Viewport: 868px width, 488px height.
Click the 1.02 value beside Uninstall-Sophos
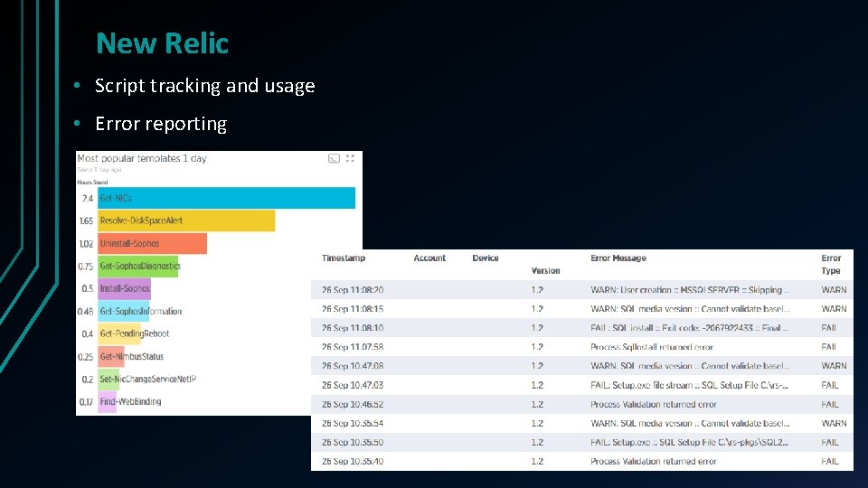(x=86, y=243)
